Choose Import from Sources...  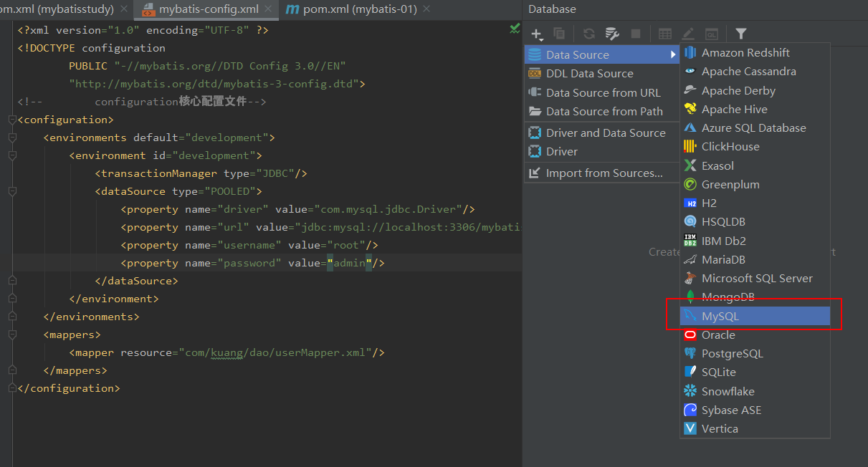(x=602, y=173)
